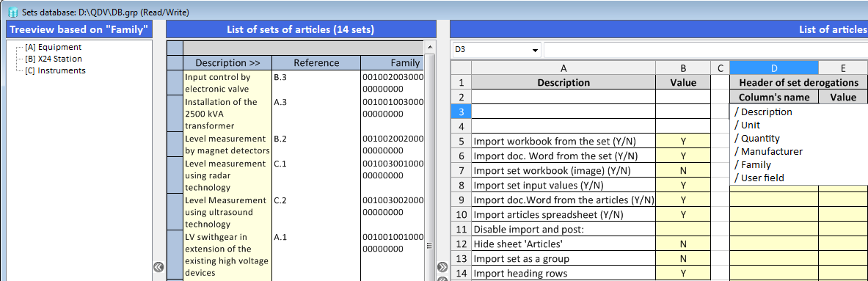Click spreadsheet column header E

[842, 68]
